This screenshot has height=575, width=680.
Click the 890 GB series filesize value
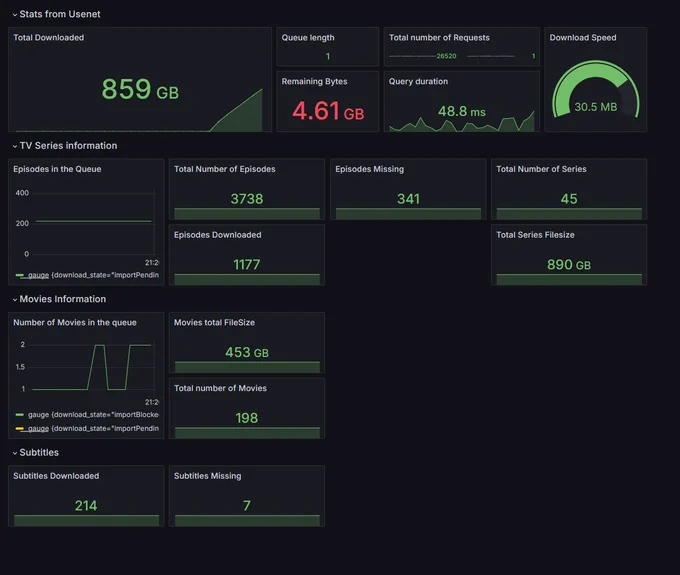(x=569, y=265)
